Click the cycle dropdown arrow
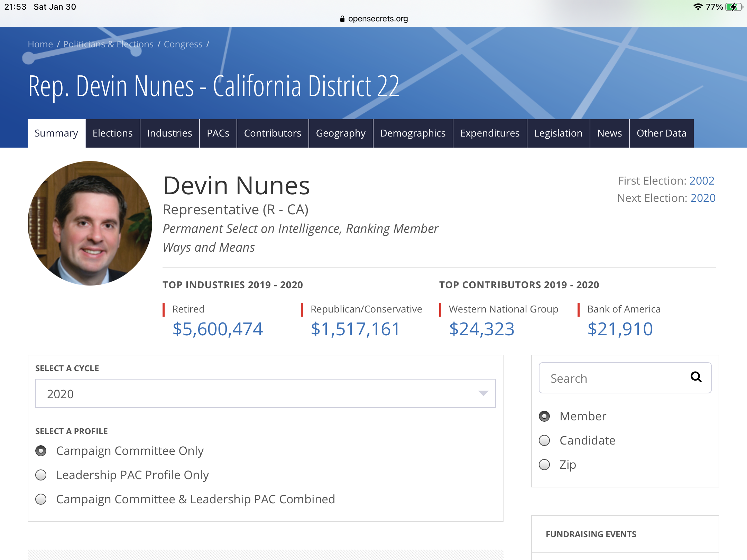Screen dimensions: 747x560 [483, 393]
